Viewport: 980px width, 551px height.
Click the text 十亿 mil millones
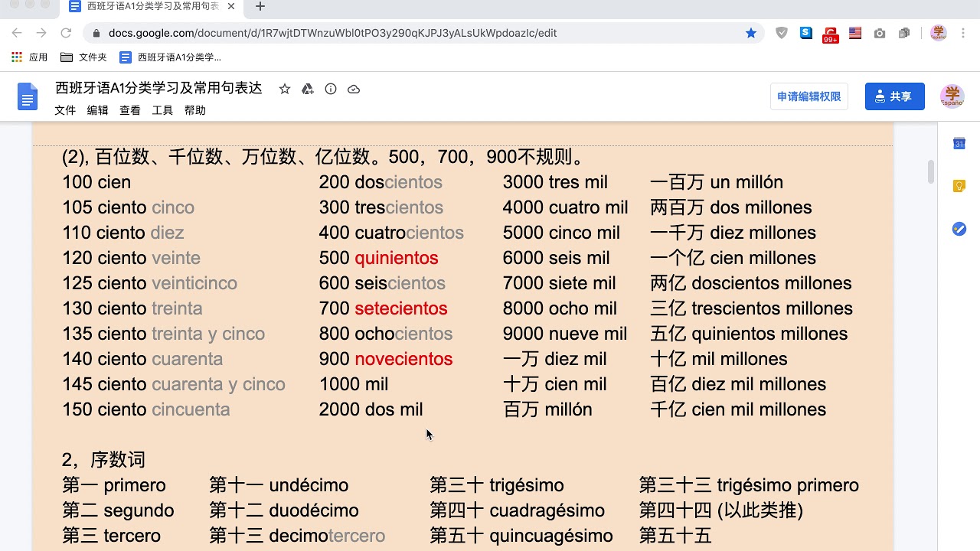point(719,359)
